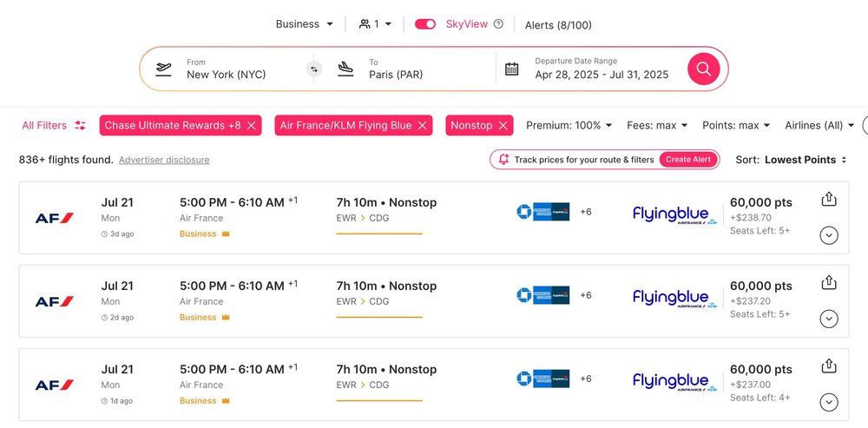Expand details of the first flight result
Viewport: 868px width, 428px height.
click(x=829, y=235)
